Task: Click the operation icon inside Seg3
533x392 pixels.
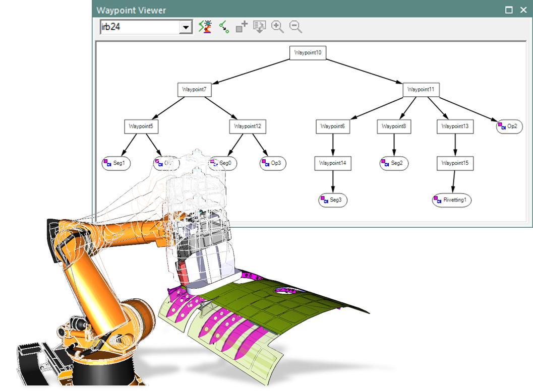Action: [324, 200]
